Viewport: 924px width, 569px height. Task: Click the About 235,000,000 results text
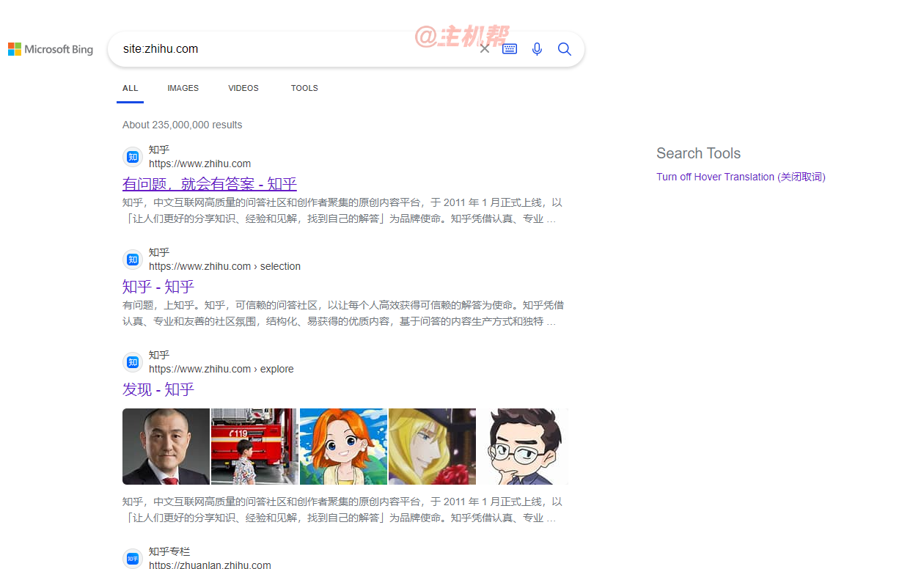pos(182,125)
